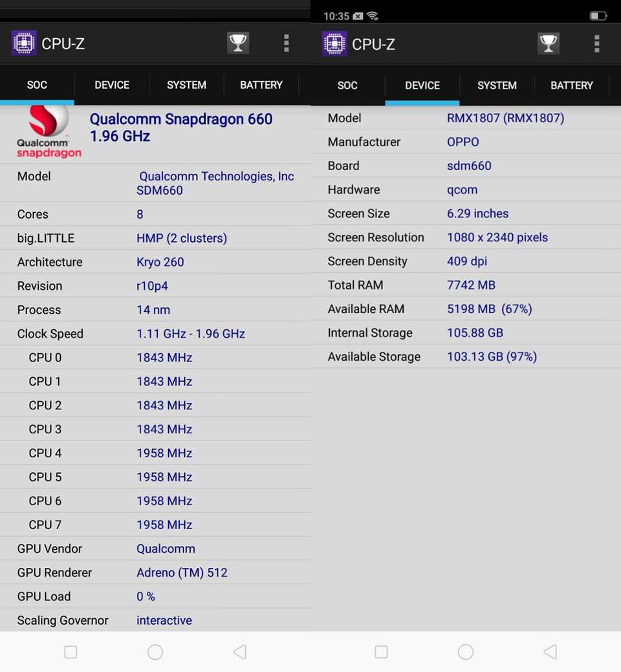The height and width of the screenshot is (672, 621).
Task: Open BATTERY tab in left screen
Action: tap(261, 85)
